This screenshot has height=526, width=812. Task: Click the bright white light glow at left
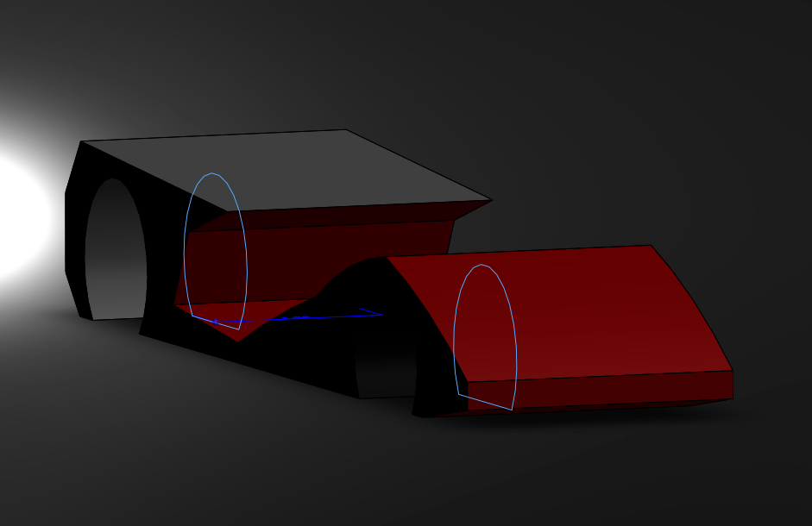[17, 216]
